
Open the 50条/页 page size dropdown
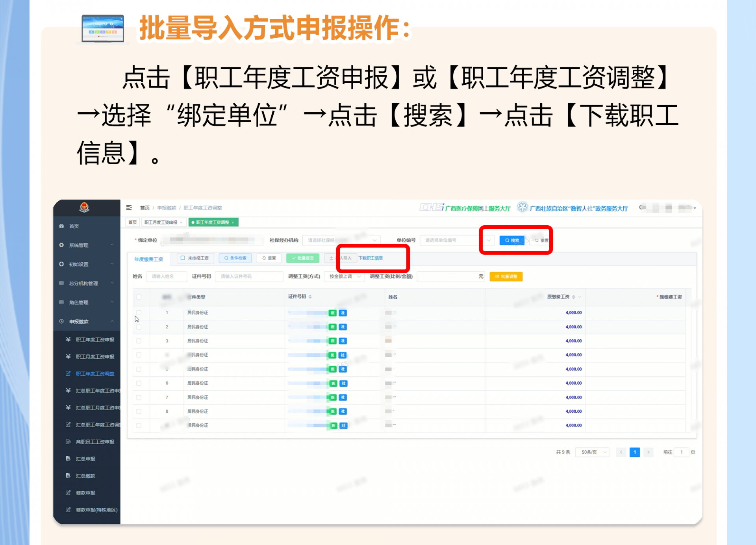pyautogui.click(x=592, y=452)
